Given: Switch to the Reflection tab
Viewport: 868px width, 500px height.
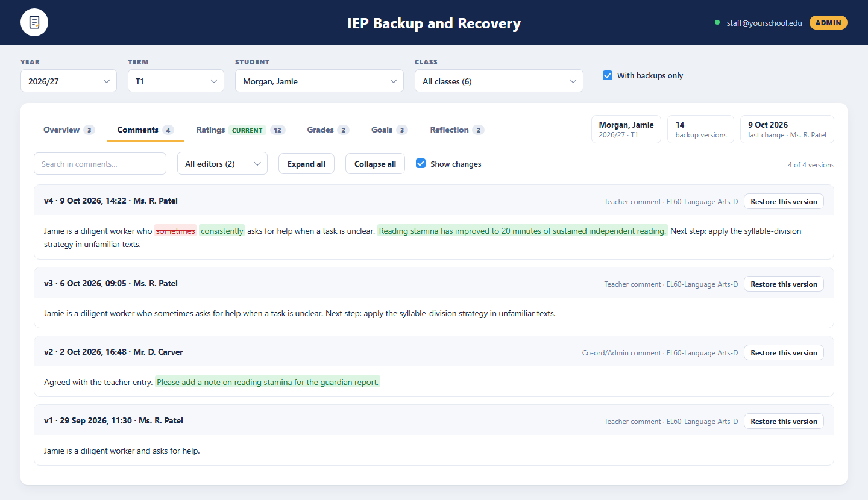Looking at the screenshot, I should point(457,130).
